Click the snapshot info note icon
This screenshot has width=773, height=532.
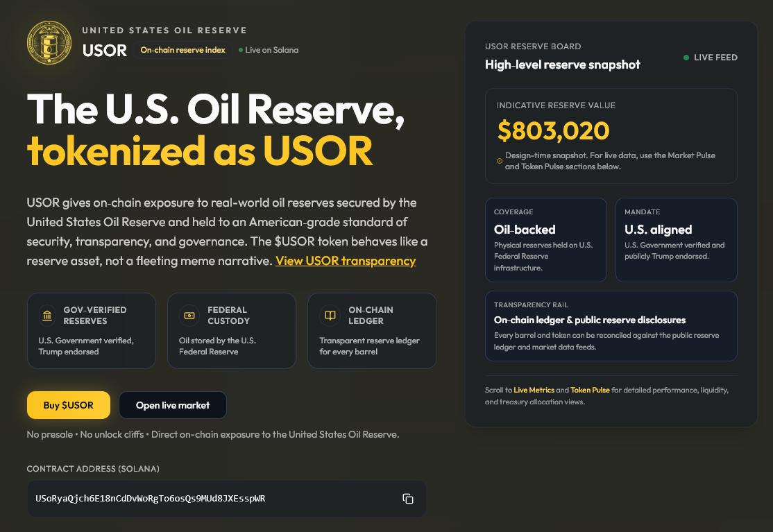pos(500,161)
